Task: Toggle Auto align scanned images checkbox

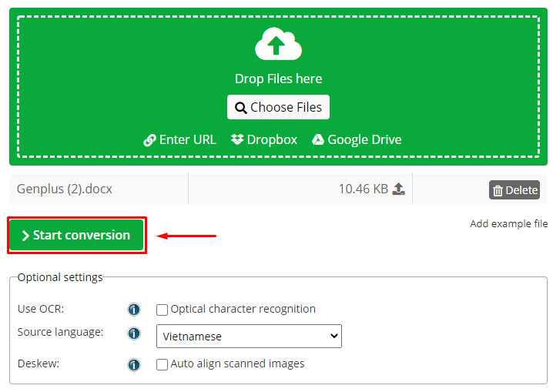Action: [x=162, y=364]
